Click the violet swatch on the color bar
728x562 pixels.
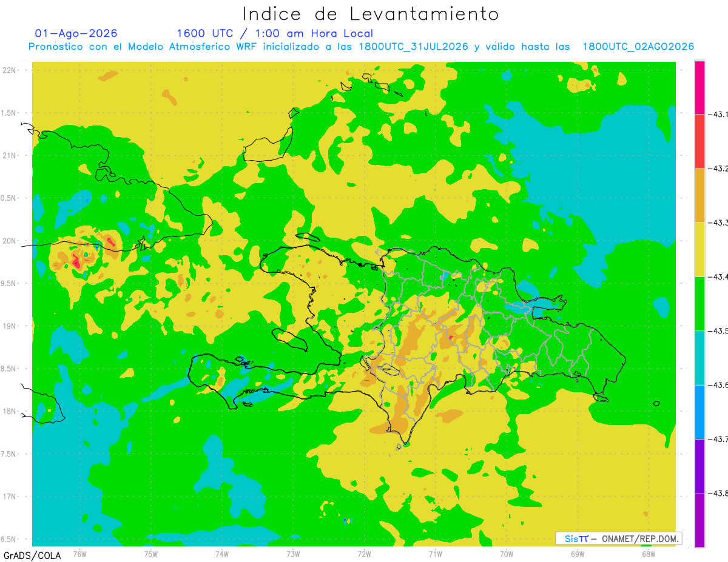699,466
